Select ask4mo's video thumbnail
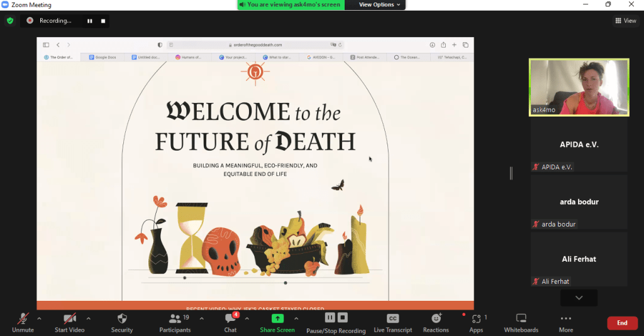The height and width of the screenshot is (336, 644). (579, 87)
